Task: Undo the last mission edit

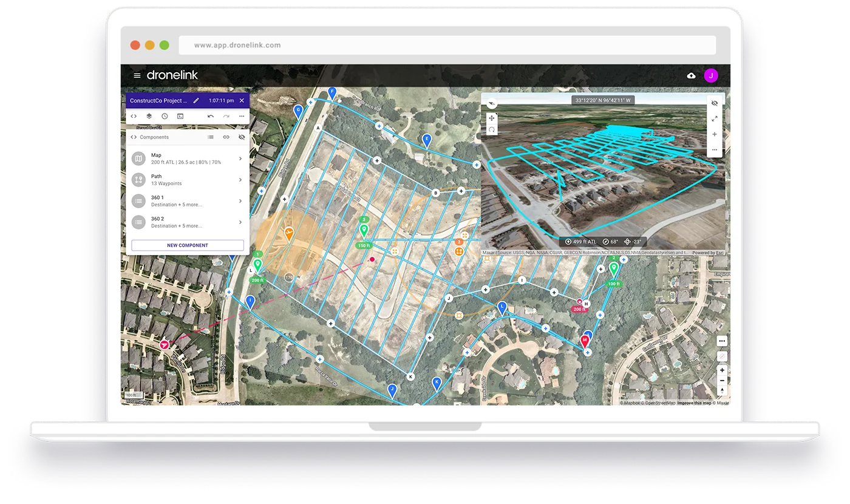Action: [x=211, y=116]
